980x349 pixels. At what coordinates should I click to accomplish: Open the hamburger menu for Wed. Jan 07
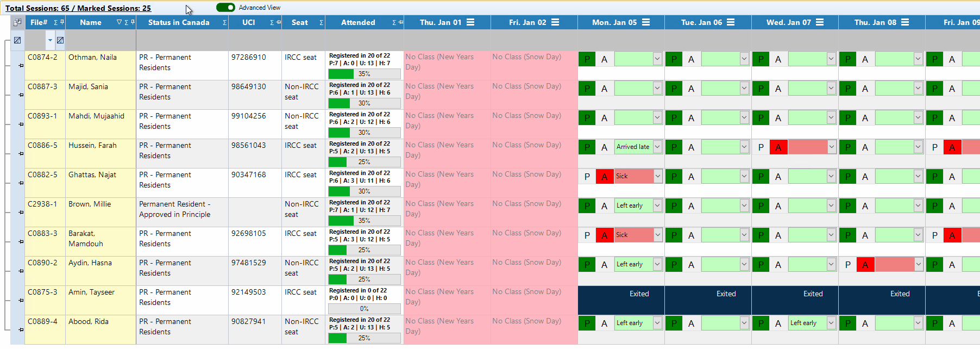coord(820,22)
